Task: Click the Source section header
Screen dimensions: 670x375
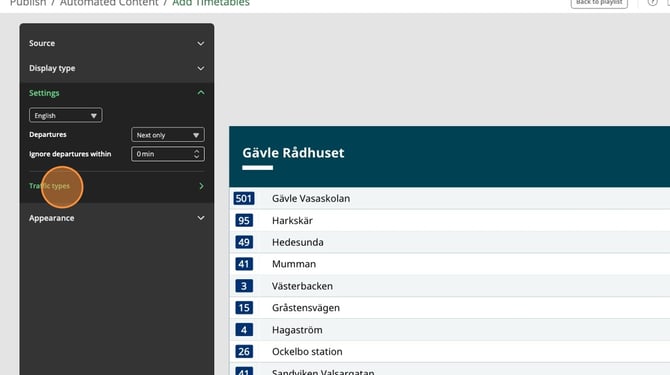Action: pos(117,44)
